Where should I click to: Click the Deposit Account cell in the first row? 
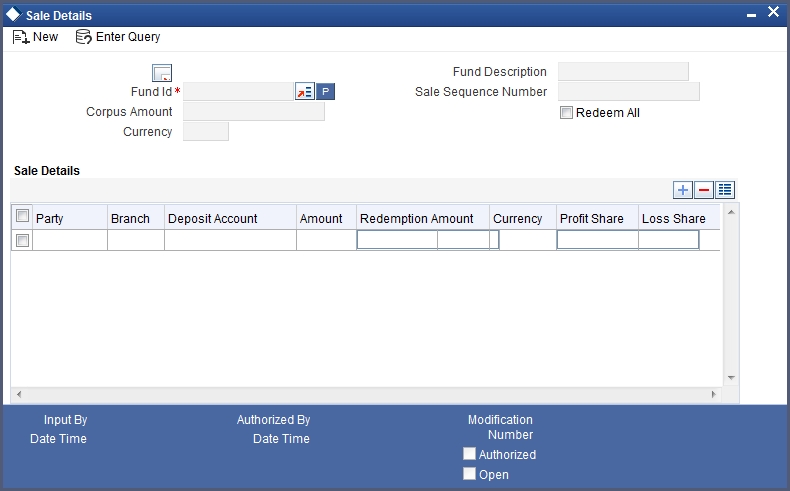(x=230, y=240)
